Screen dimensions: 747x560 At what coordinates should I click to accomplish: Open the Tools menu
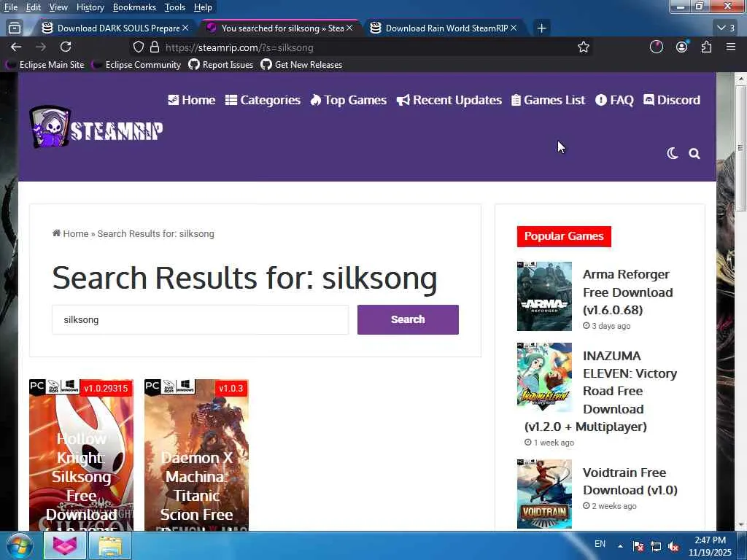175,7
